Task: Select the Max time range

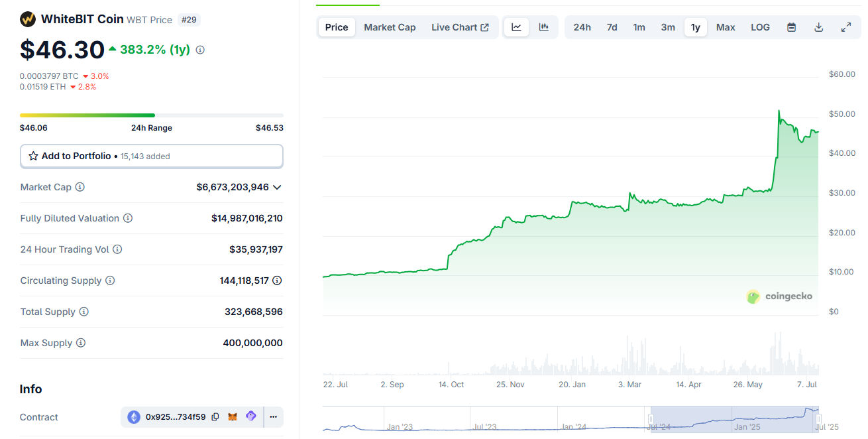Action: pos(726,27)
